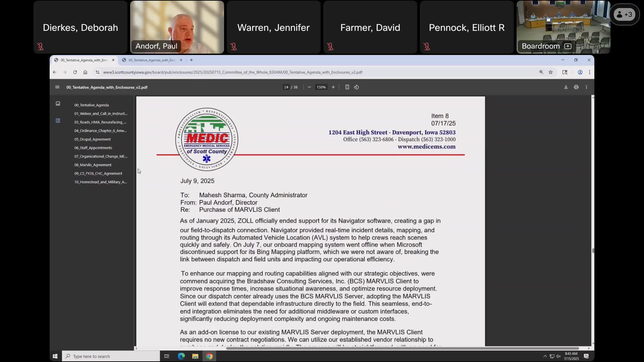The height and width of the screenshot is (362, 644).
Task: Open the PDF viewer three-dot options menu
Action: (586, 87)
